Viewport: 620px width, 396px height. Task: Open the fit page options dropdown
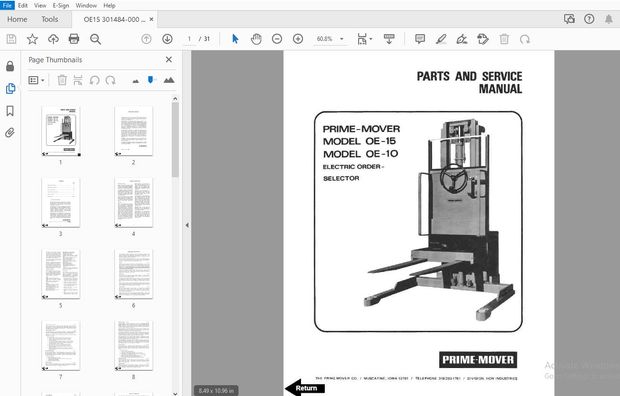coord(365,39)
